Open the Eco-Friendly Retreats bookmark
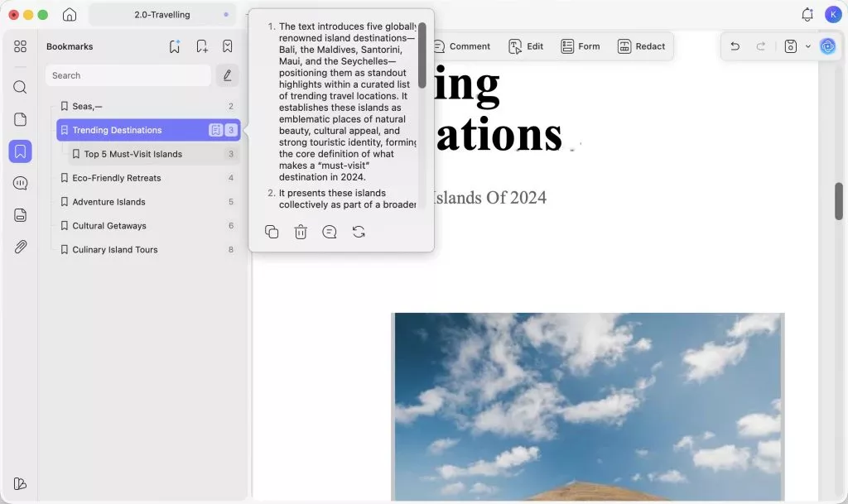848x504 pixels. coord(148,178)
